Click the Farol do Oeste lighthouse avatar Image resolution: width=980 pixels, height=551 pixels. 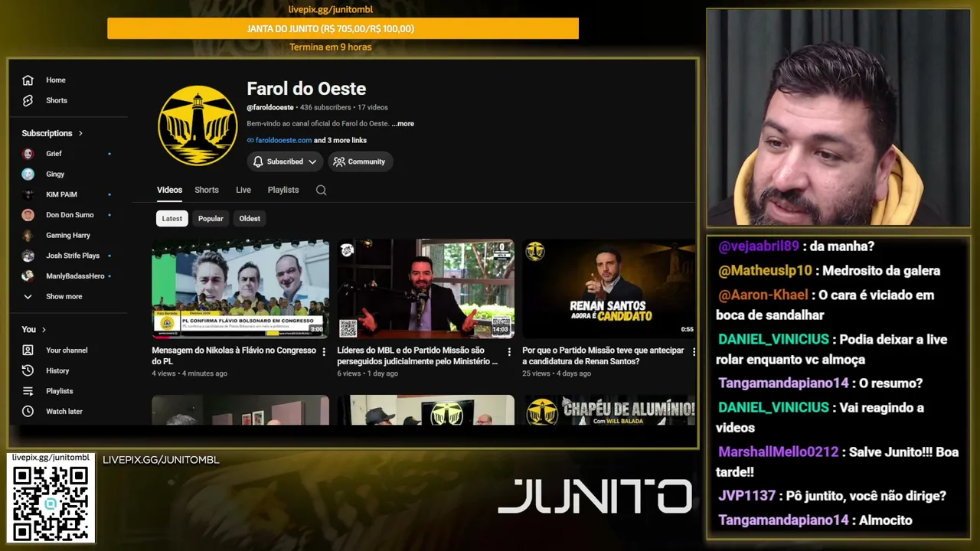[x=198, y=126]
